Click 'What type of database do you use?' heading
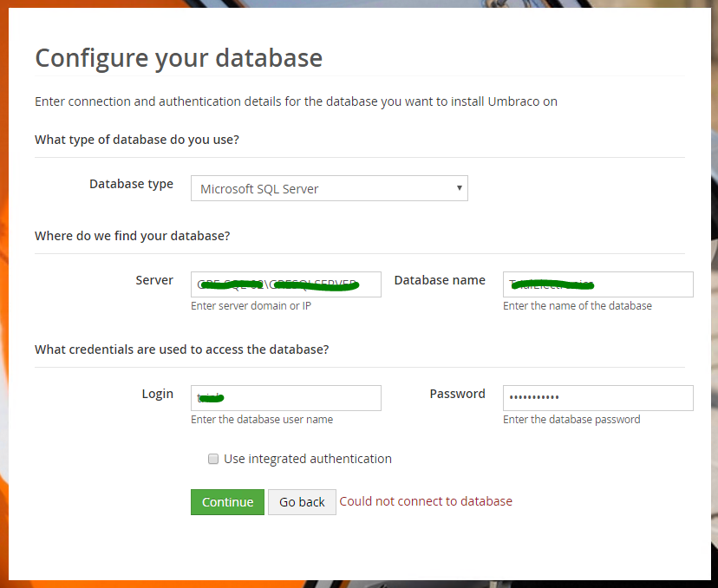The height and width of the screenshot is (588, 718). [x=137, y=140]
